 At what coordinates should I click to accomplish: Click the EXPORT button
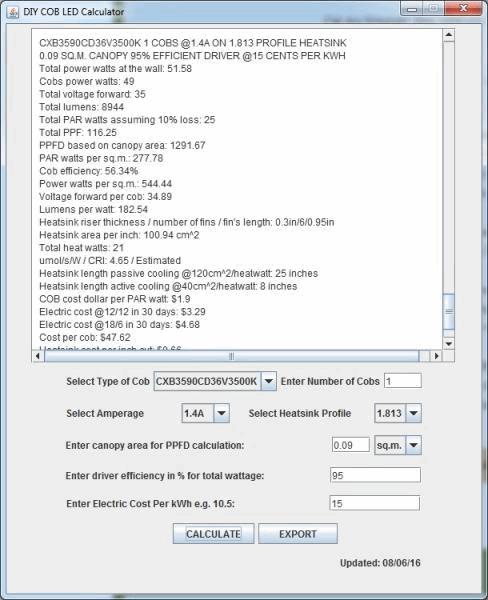[x=298, y=533]
